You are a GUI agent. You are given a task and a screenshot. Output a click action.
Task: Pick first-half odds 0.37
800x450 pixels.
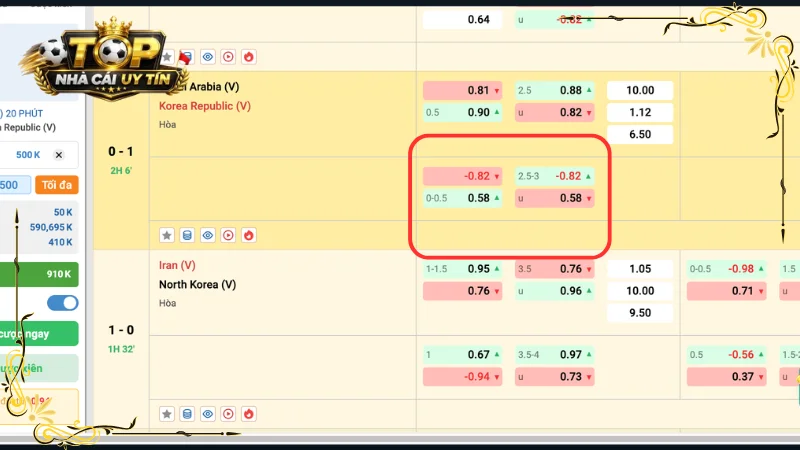[727, 377]
